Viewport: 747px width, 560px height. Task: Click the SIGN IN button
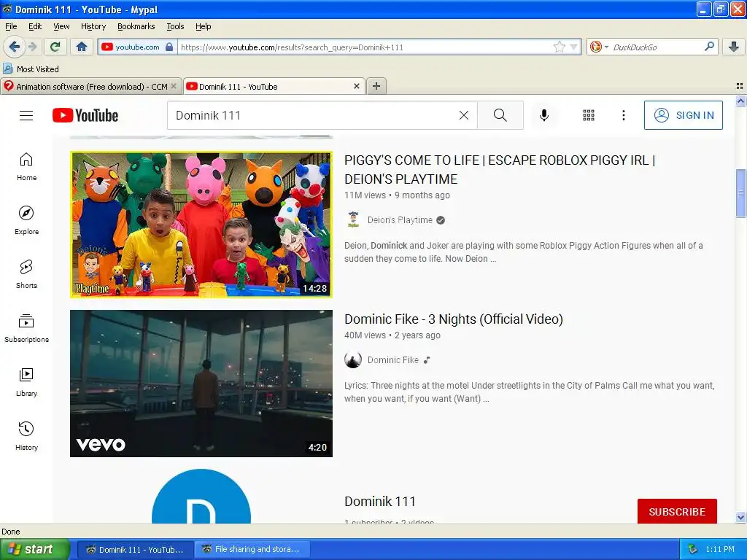[683, 115]
